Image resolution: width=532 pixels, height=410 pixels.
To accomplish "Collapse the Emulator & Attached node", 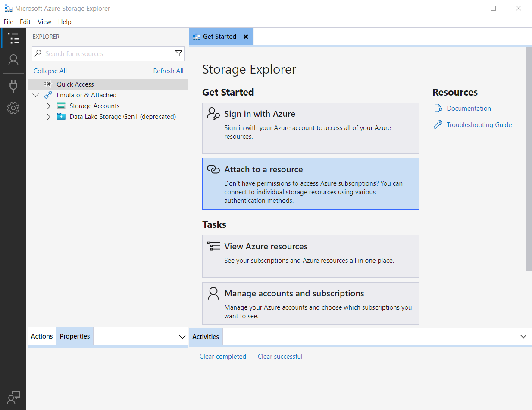I will click(36, 95).
